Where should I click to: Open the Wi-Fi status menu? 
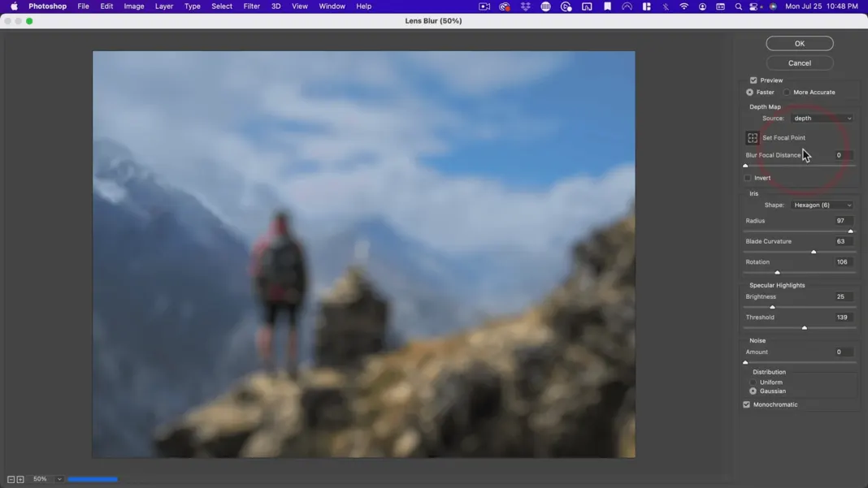pos(684,6)
